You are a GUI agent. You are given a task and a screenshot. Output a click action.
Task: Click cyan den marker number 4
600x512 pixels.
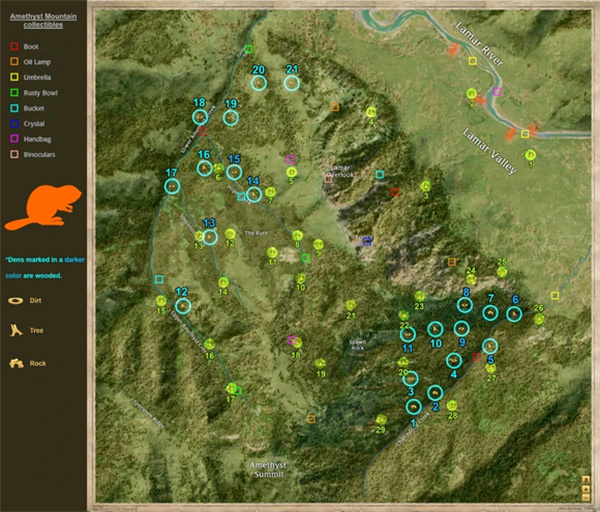[454, 360]
